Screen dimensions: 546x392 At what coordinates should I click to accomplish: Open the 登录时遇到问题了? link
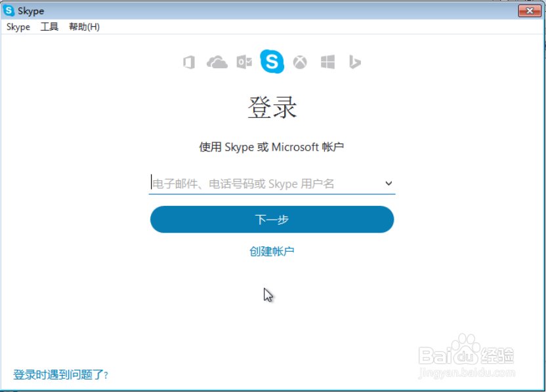coord(60,374)
